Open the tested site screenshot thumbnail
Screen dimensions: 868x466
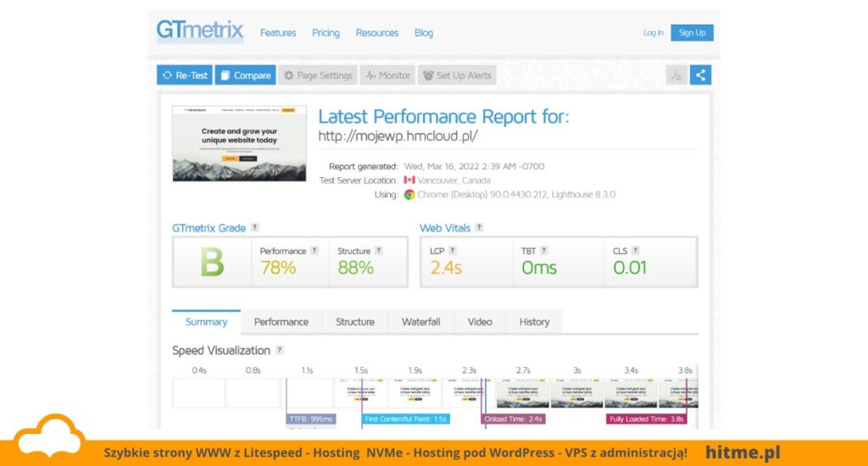coord(239,143)
